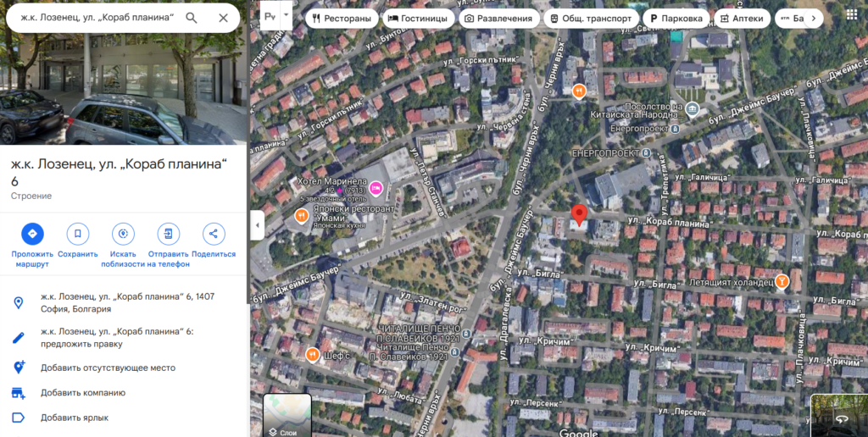Open dropdown arrow next to Pv button
This screenshot has width=868, height=437.
(x=287, y=16)
